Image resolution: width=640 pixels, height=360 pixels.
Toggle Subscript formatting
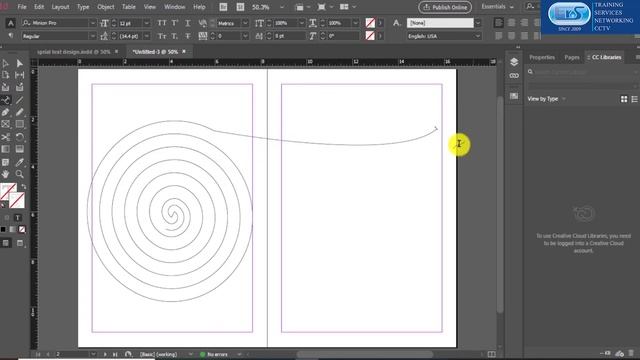tap(175, 36)
